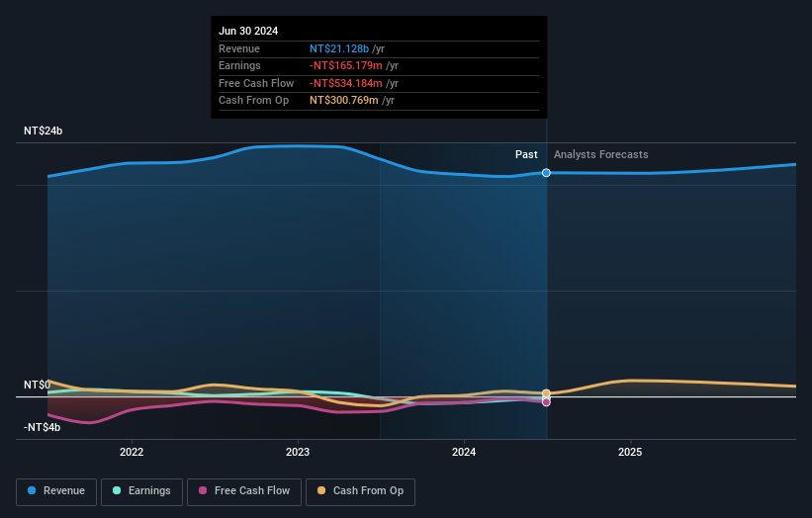
Task: Click the NT$0 y-axis label
Action: 37,385
